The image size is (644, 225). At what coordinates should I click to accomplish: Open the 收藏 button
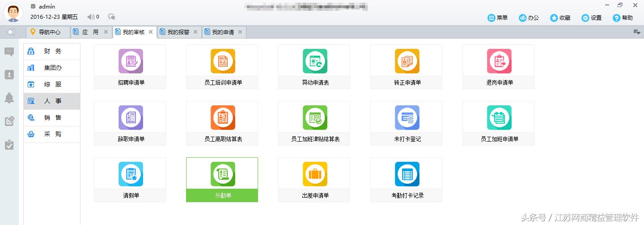(x=560, y=18)
